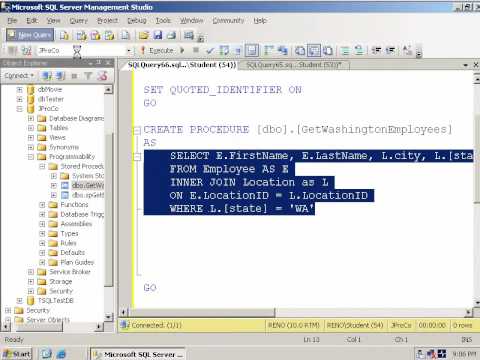
Task: Click Display Estimated Execution Plan icon
Action: [224, 51]
